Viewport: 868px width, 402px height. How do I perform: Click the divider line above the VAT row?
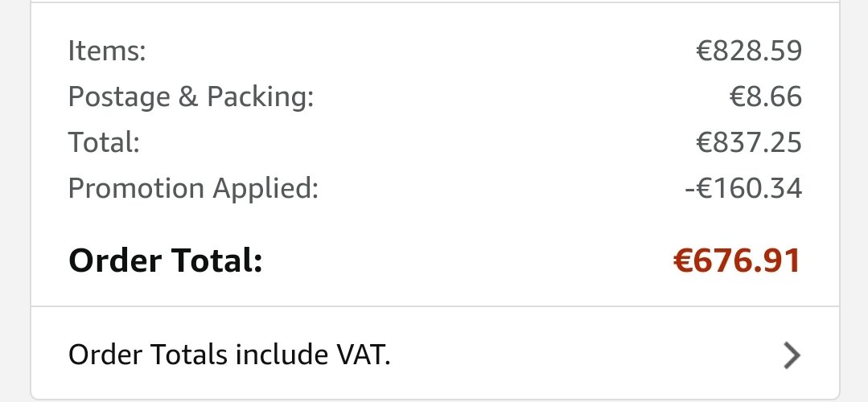click(435, 306)
